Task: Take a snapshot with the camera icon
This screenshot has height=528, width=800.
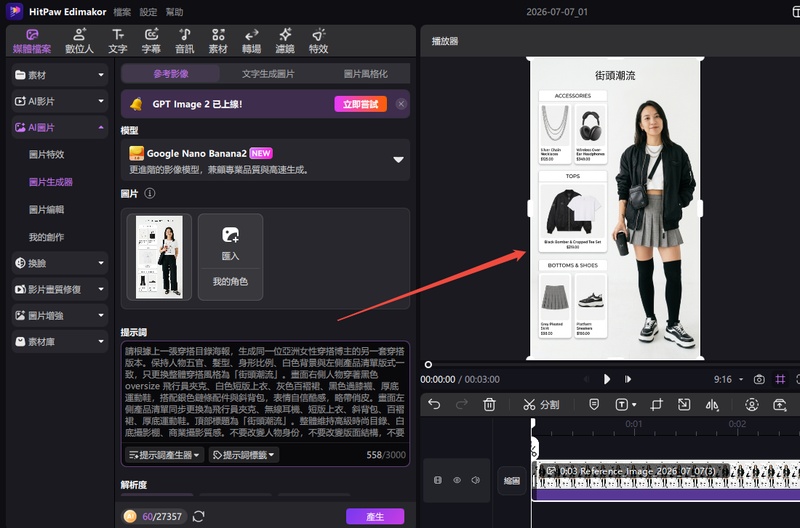Action: pos(759,379)
